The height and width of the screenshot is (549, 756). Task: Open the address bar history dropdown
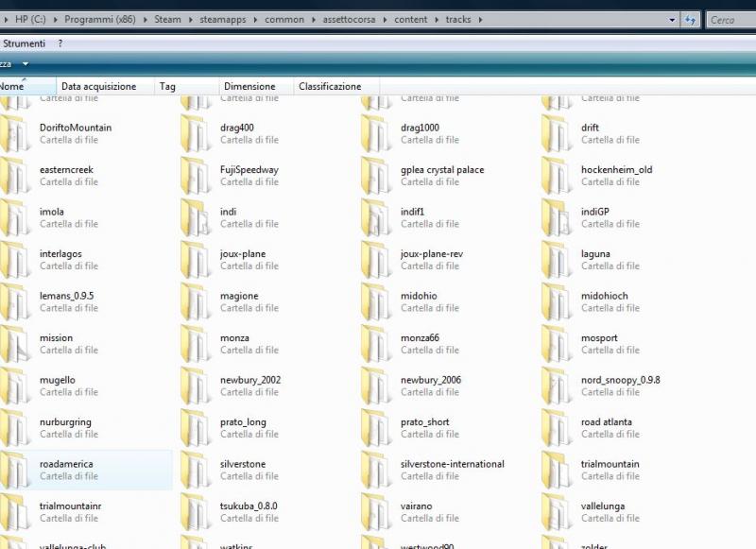coord(672,20)
